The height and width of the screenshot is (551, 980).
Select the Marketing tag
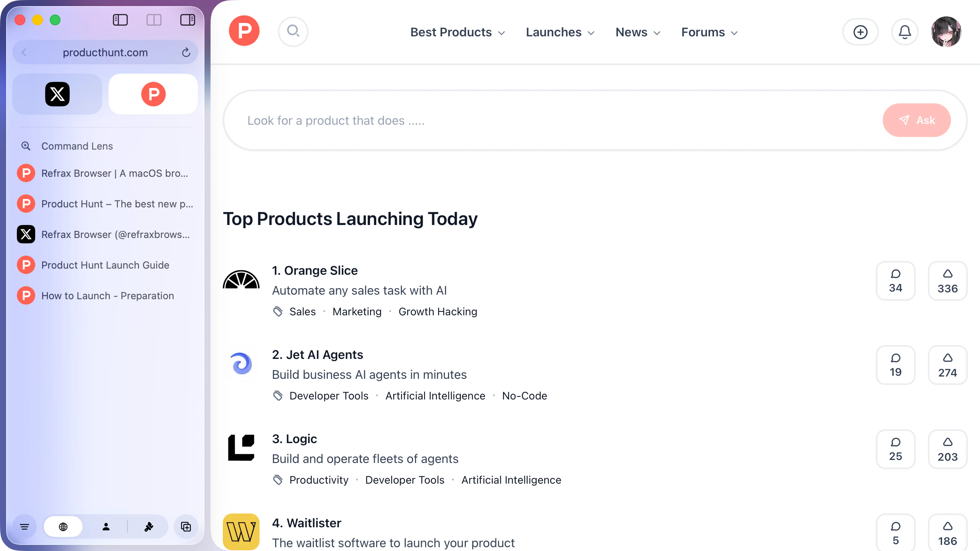(x=357, y=311)
